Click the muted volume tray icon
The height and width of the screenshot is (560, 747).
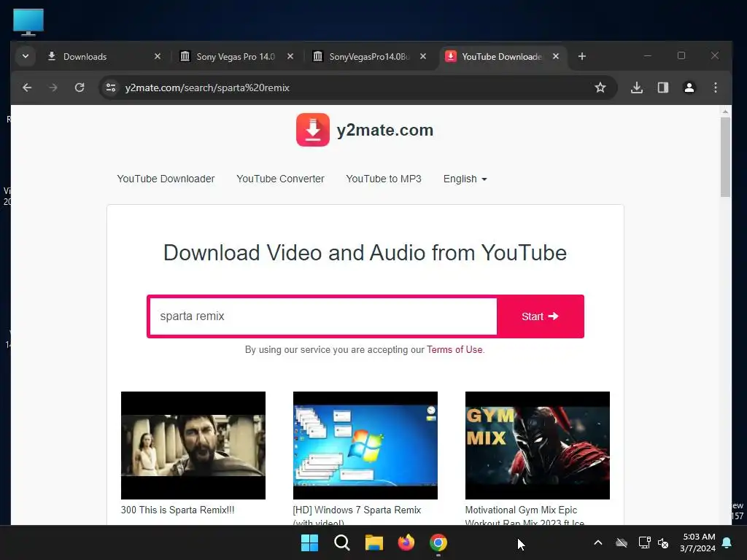coord(663,542)
